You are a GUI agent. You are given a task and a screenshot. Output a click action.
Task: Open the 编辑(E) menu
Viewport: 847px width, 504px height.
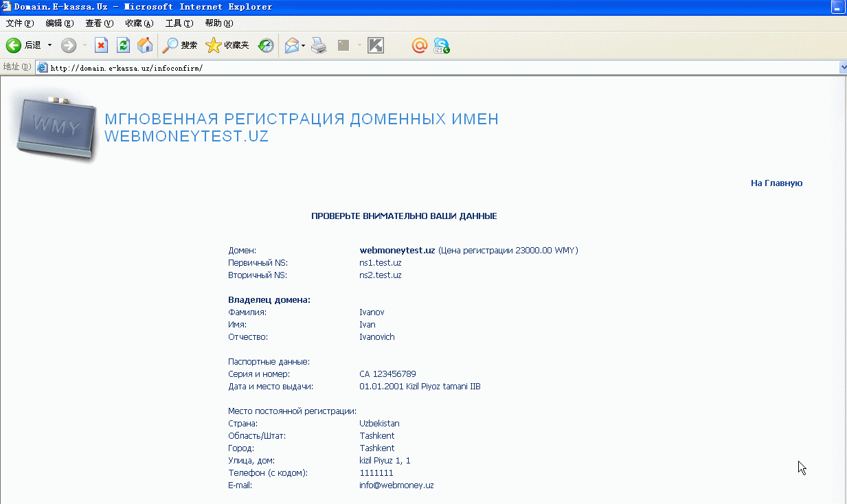(60, 23)
